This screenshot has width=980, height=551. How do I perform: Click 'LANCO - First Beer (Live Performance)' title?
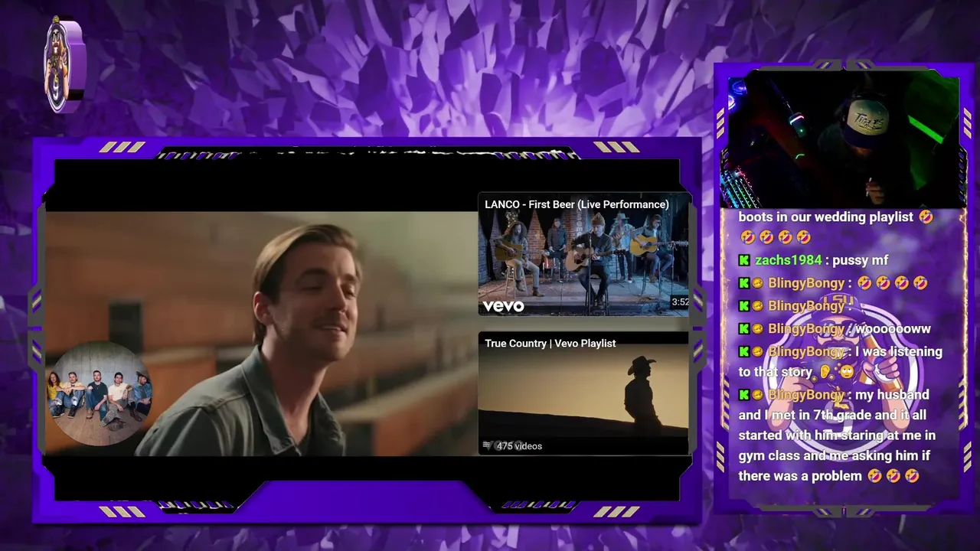click(x=577, y=204)
